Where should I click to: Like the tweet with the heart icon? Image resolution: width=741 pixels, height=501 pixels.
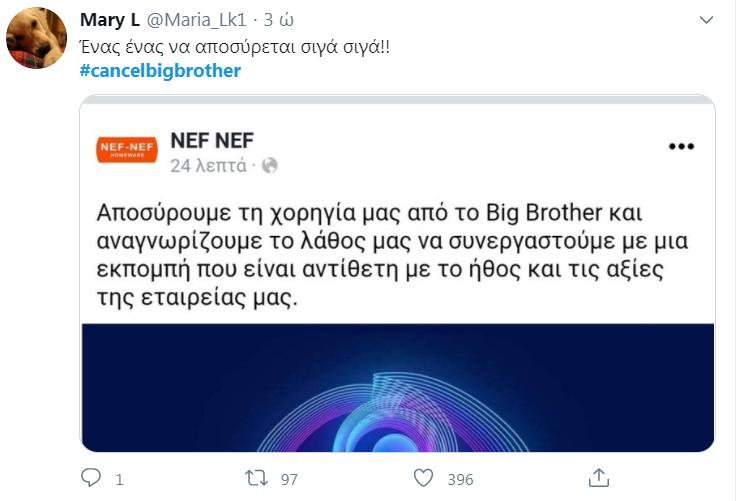pyautogui.click(x=424, y=478)
